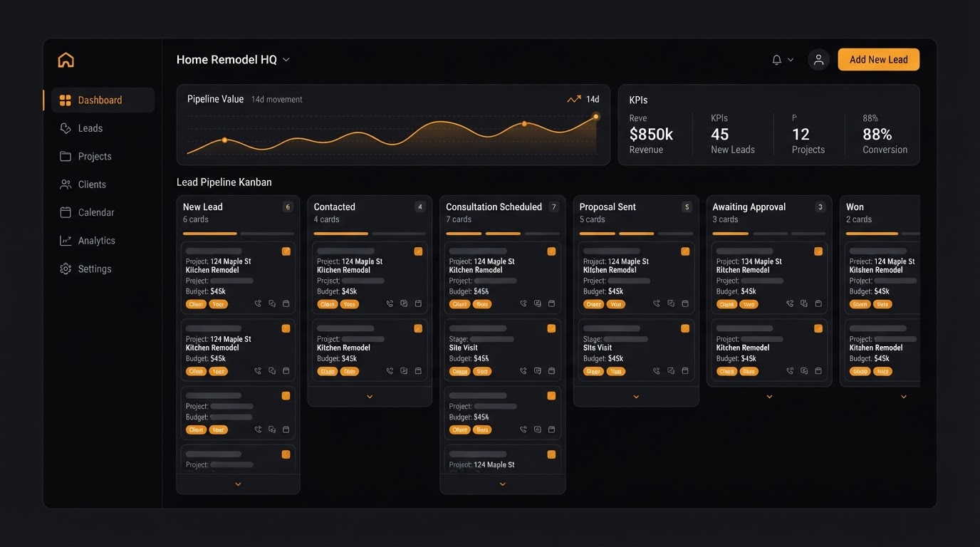Open the Home Remodel HQ workspace dropdown
The height and width of the screenshot is (547, 980).
point(233,60)
